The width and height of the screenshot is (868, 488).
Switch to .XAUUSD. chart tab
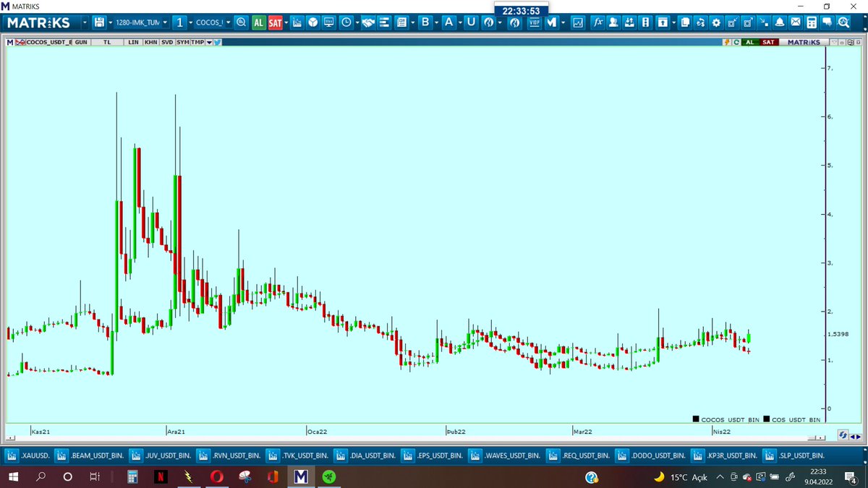[29, 456]
